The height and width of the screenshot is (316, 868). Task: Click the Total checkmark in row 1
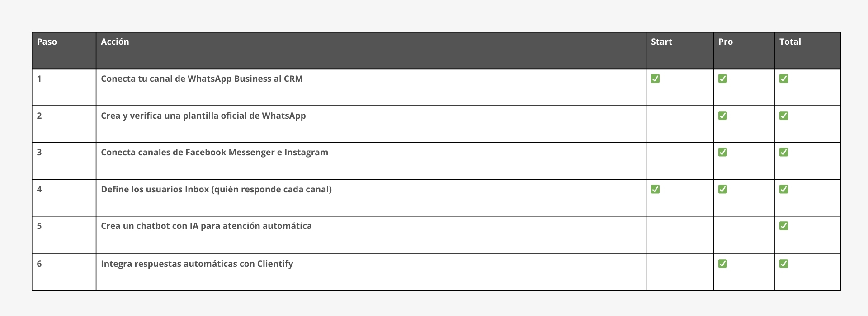pos(783,79)
